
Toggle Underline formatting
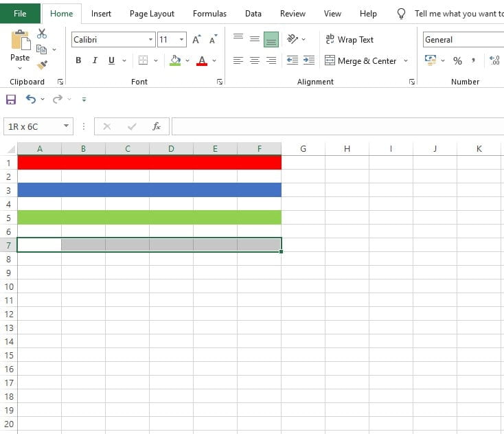pyautogui.click(x=111, y=60)
